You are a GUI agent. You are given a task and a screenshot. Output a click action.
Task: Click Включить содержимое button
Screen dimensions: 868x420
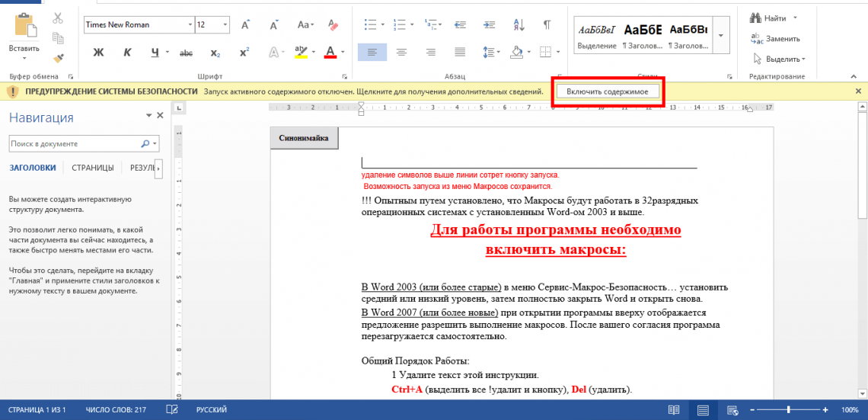point(608,91)
